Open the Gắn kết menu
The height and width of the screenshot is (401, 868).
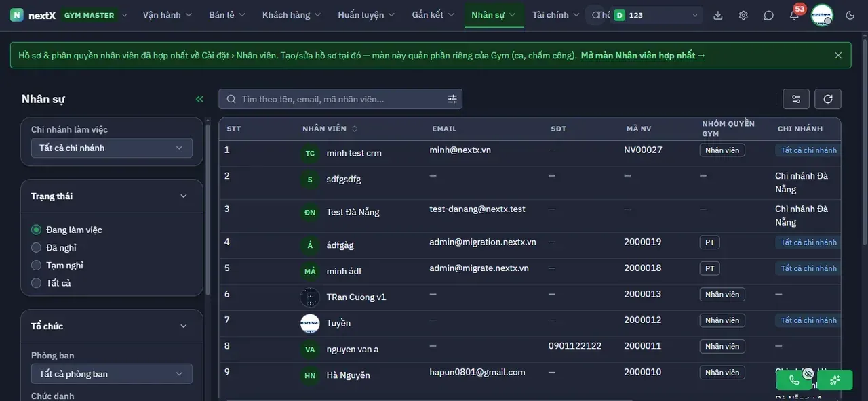pos(433,15)
